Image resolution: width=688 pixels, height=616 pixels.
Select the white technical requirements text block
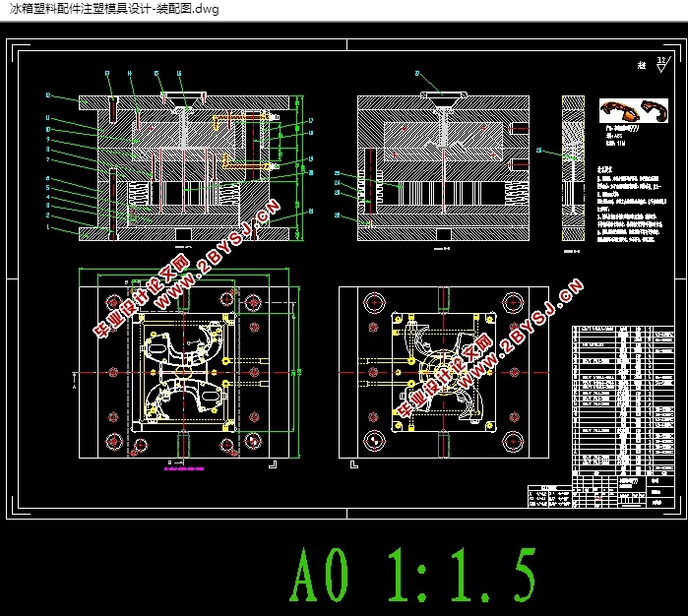(x=631, y=205)
